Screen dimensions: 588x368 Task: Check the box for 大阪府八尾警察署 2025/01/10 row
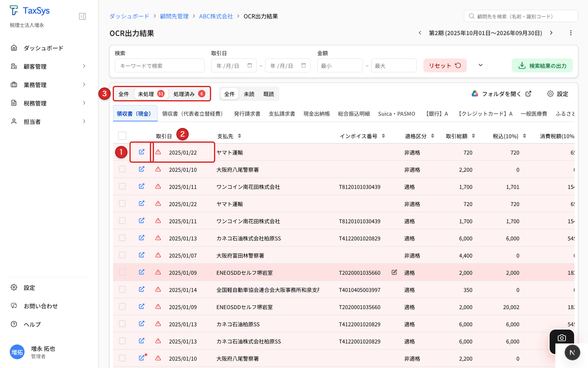coord(122,169)
